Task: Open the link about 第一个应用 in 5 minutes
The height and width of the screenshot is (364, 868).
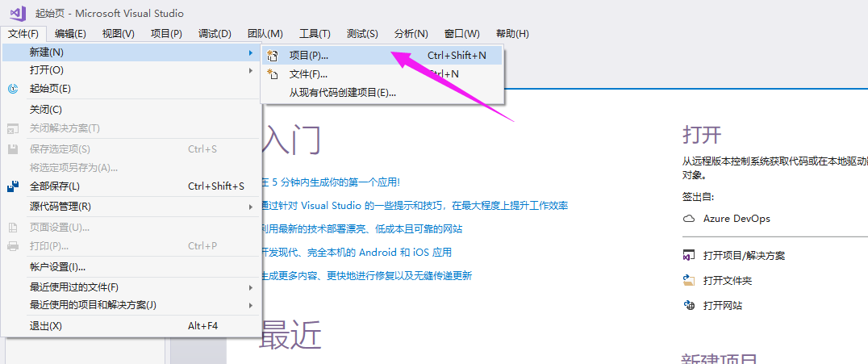Action: [331, 182]
